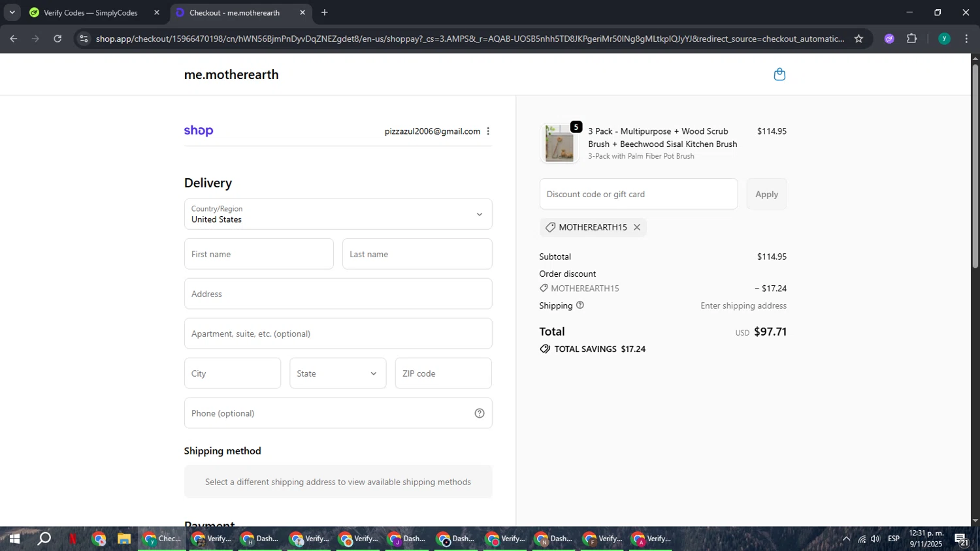The height and width of the screenshot is (551, 980).
Task: Open the Extensions puzzle icon
Action: (912, 39)
